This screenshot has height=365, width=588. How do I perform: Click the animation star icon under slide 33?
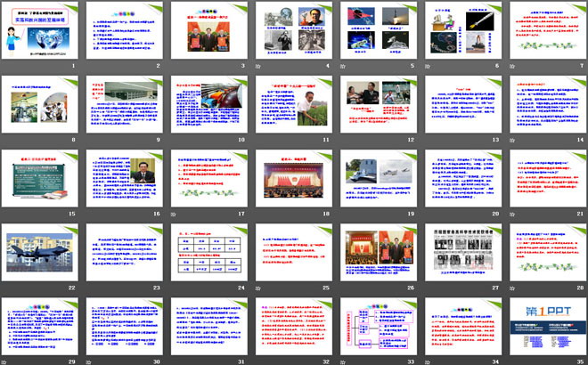(x=343, y=362)
